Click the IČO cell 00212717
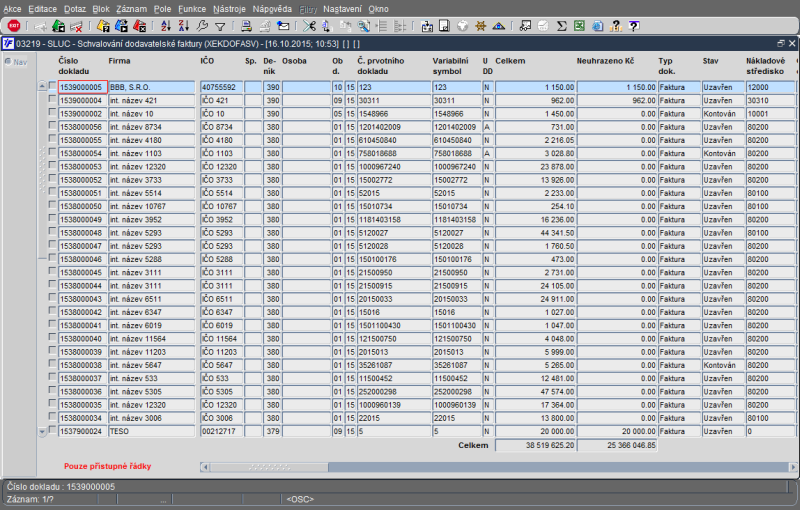 click(221, 431)
